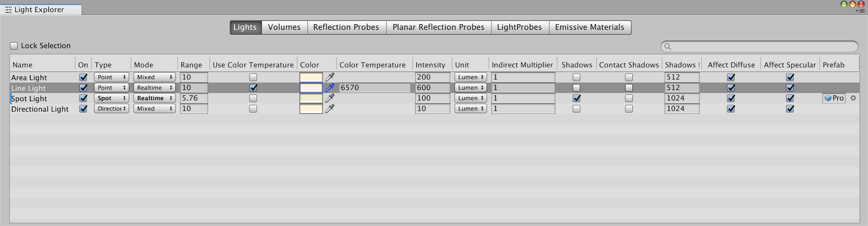Open the Directional Light color swatch
The image size is (868, 226).
[311, 109]
